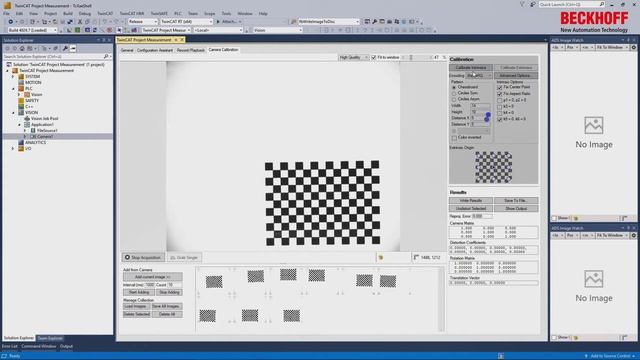Click the yellow icon below the camera image
This screenshot has height=360, width=640.
381,258
